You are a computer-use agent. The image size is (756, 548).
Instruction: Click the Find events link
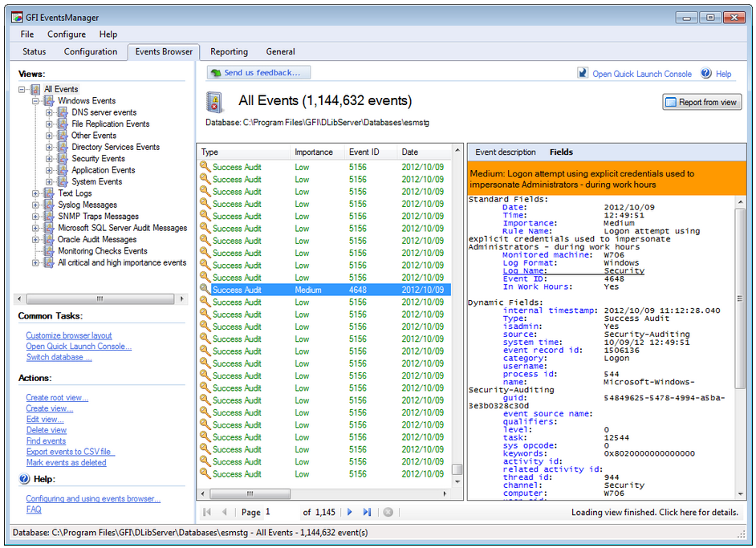coord(46,441)
